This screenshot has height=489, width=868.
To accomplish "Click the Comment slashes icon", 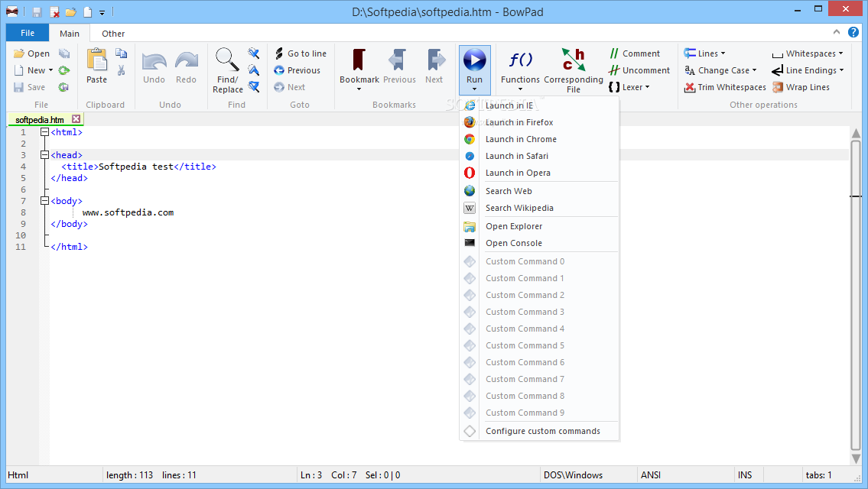I will [614, 53].
